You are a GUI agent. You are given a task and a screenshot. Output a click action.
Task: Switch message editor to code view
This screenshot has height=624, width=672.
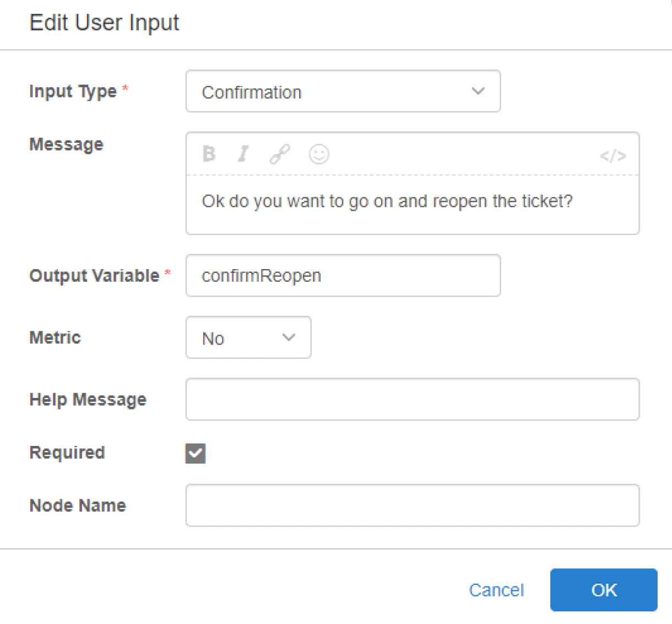[613, 156]
